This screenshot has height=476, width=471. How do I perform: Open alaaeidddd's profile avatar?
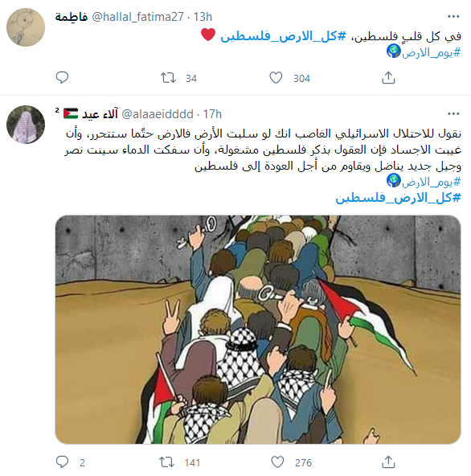pos(26,125)
